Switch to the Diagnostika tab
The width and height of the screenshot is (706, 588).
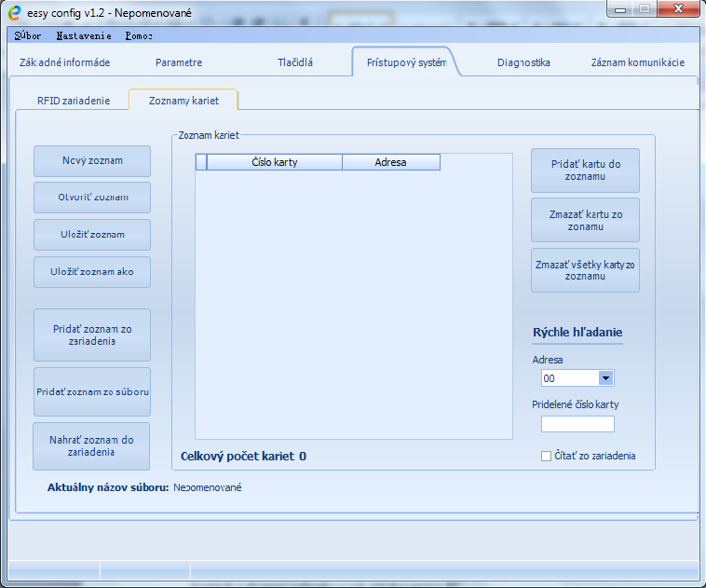(523, 62)
